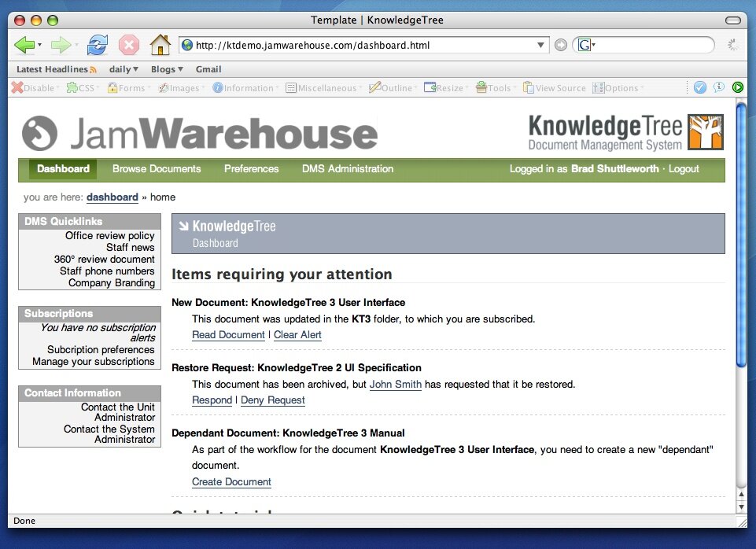Click the KnowledgeTree logo image
This screenshot has height=549, width=756.
pos(625,132)
